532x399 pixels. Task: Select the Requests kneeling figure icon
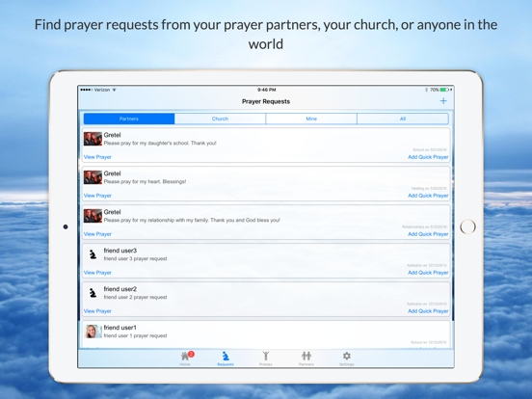[x=226, y=357]
